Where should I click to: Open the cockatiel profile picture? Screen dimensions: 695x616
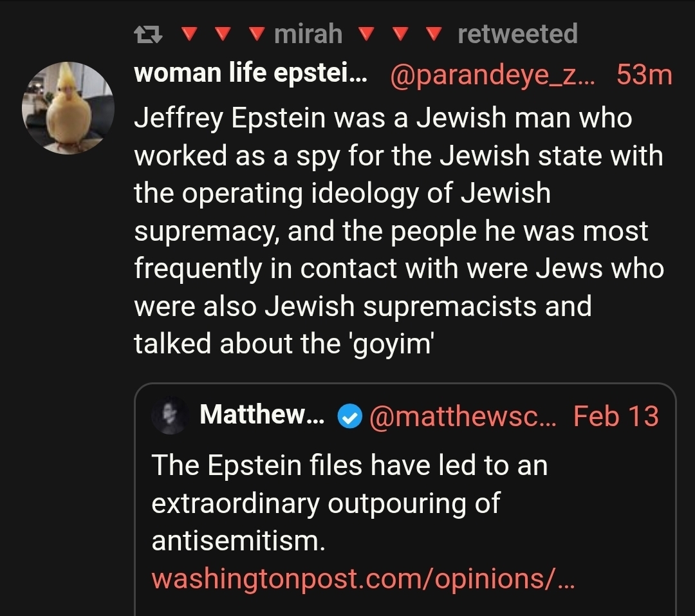68,107
